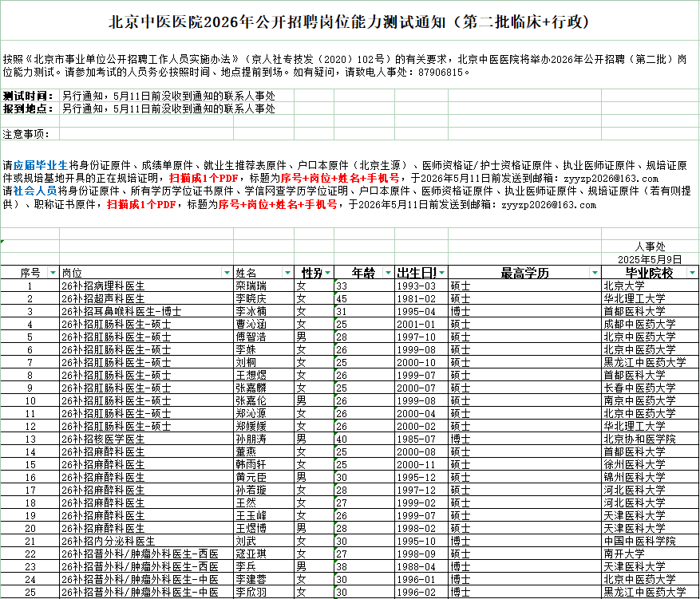
Task: Click the name cell 郑沁源
Action: [x=264, y=413]
